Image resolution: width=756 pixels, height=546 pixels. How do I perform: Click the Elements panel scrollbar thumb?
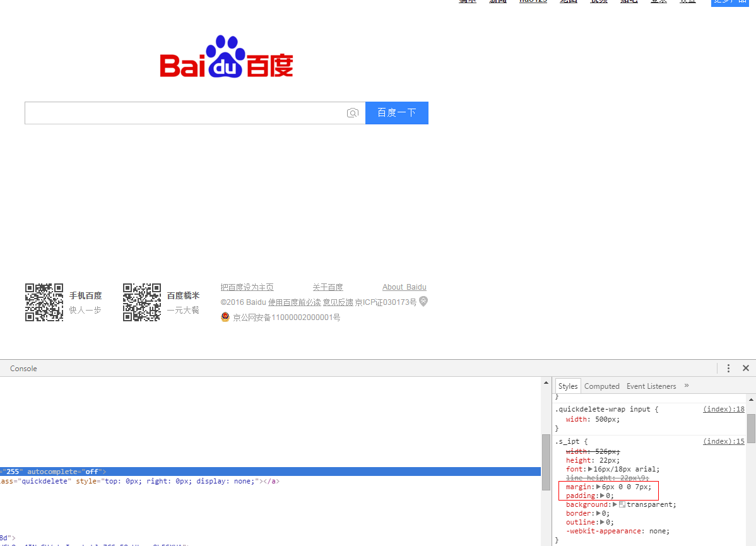tap(546, 462)
